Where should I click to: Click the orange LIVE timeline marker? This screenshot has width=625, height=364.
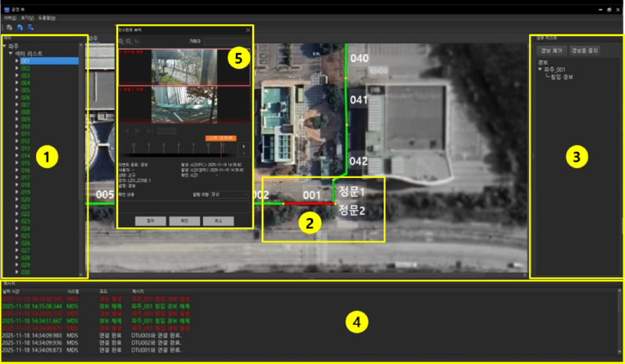221,138
